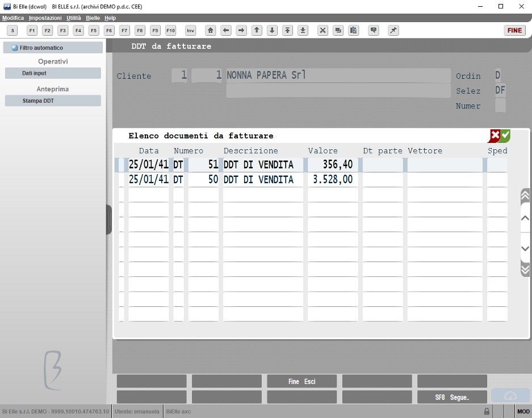
Task: Click the SF8 Segue.. button
Action: (x=452, y=397)
